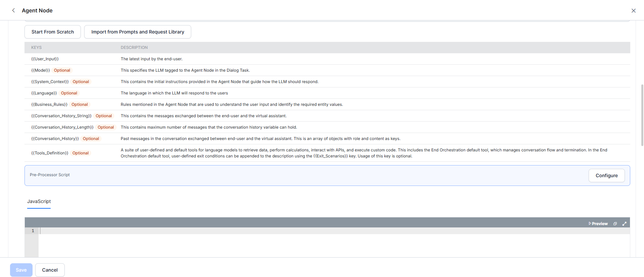Click the Optional tag beside {{Model}}
644x277 pixels.
[62, 70]
